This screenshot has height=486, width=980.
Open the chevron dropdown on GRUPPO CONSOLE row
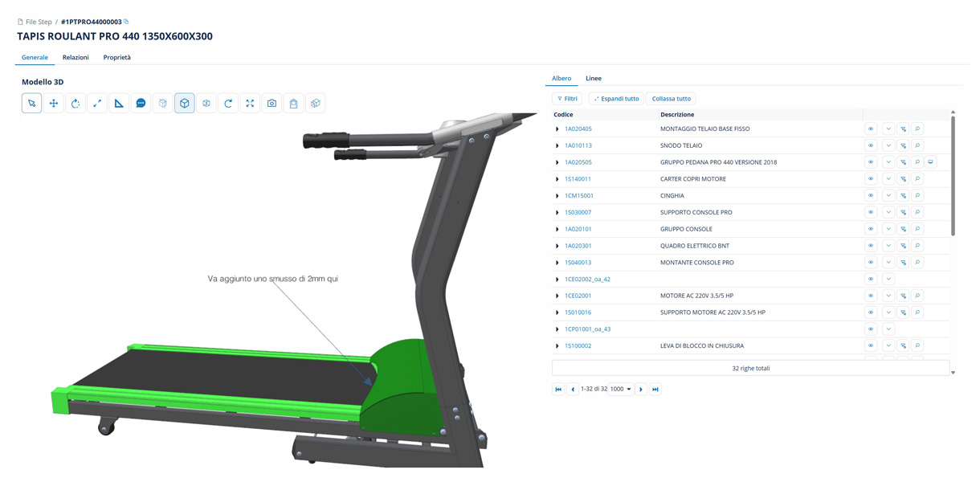point(888,230)
